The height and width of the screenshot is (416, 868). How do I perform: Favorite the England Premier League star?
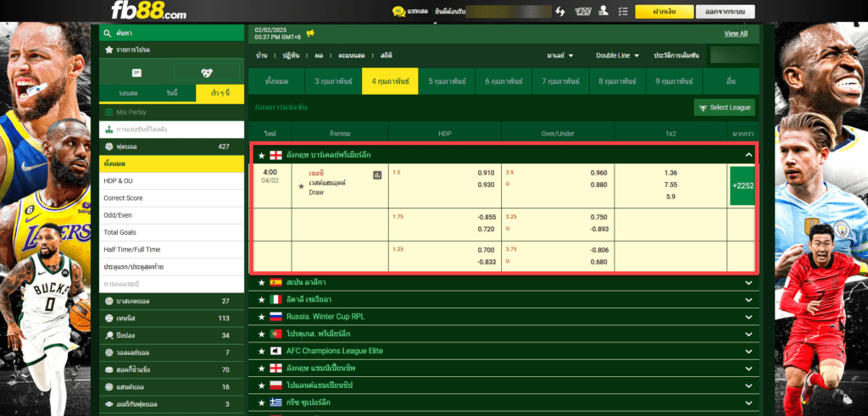261,155
